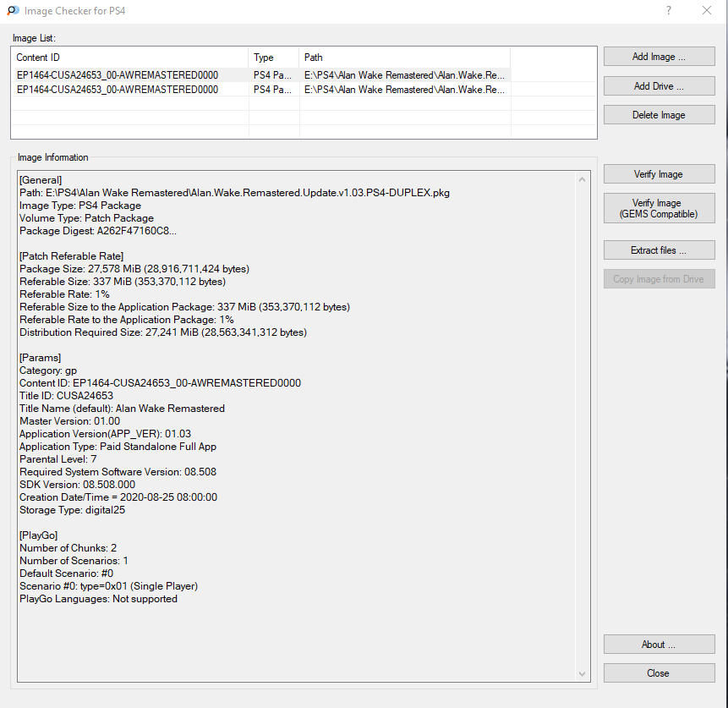
Task: Sort list by Content ID column header
Action: tap(129, 58)
